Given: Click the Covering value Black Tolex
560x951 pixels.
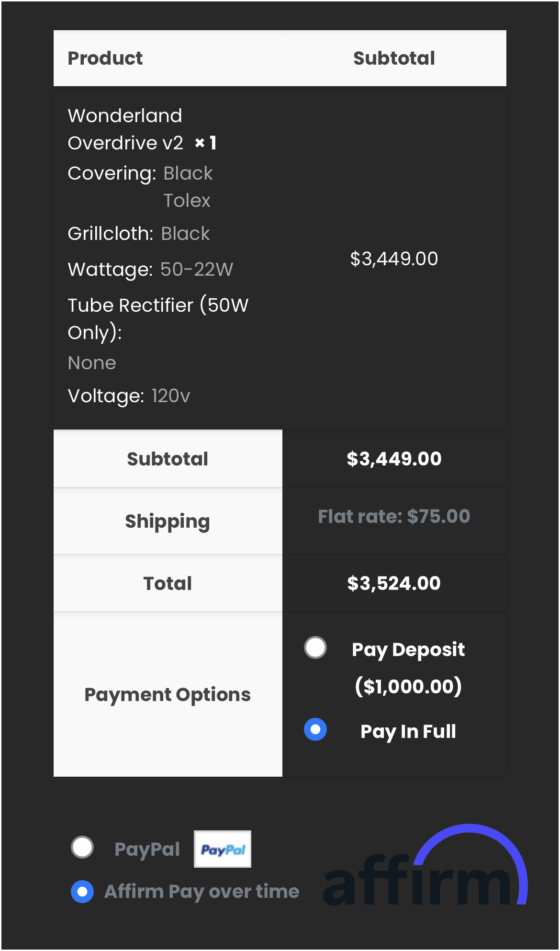Looking at the screenshot, I should click(188, 187).
